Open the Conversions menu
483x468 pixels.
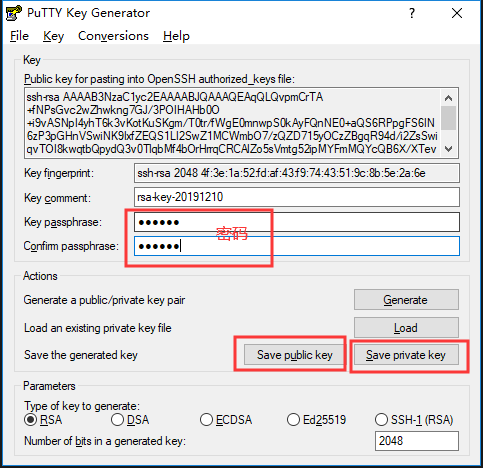click(x=113, y=36)
